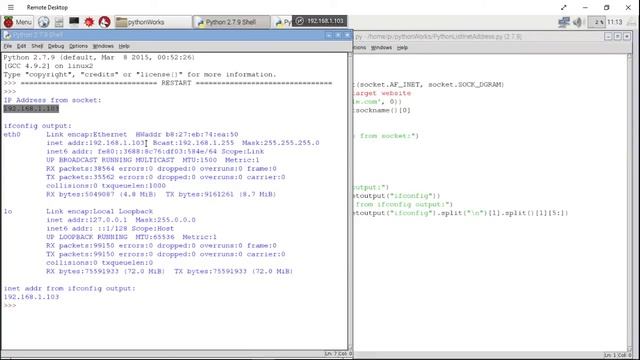Click the clock showing 11:13

point(614,22)
